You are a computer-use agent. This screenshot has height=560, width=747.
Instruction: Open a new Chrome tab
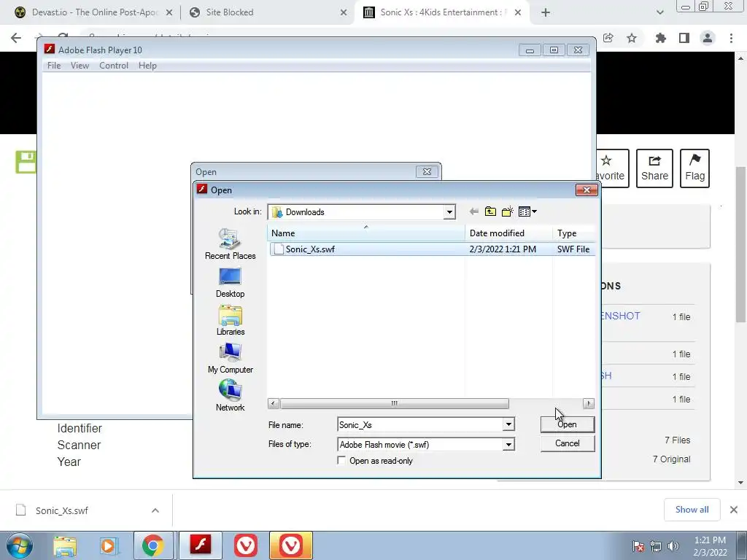point(546,12)
